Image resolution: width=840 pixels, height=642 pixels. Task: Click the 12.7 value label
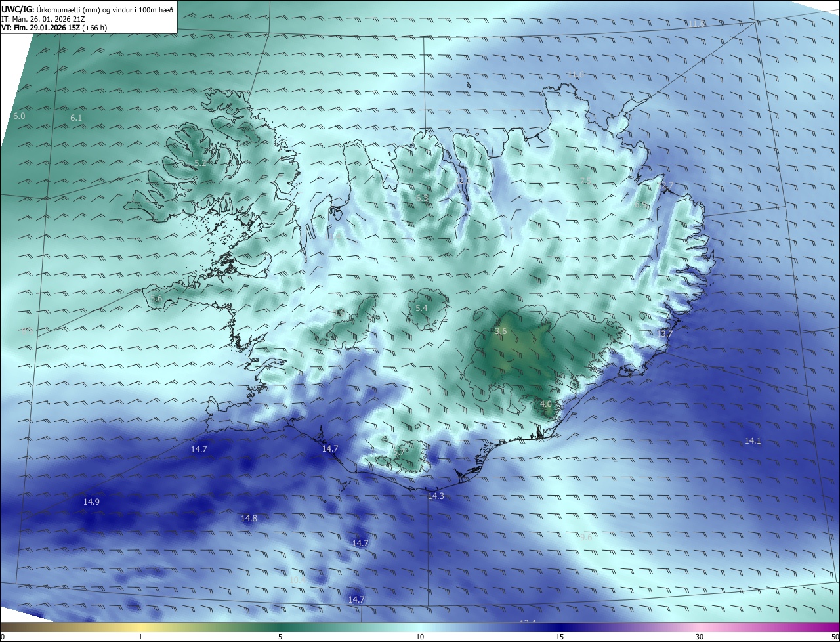[x=665, y=187]
